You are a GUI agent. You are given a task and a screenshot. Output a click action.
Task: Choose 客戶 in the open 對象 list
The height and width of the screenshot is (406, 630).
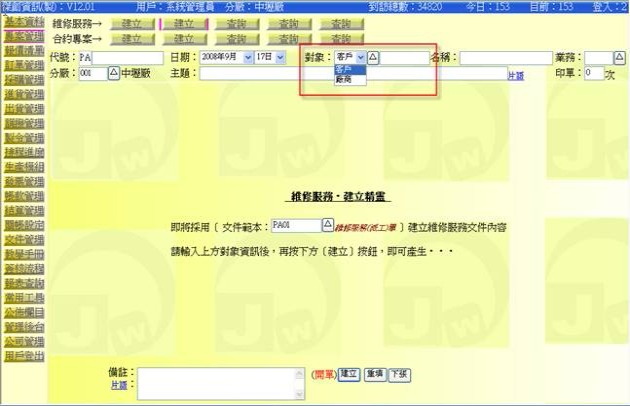pos(344,72)
